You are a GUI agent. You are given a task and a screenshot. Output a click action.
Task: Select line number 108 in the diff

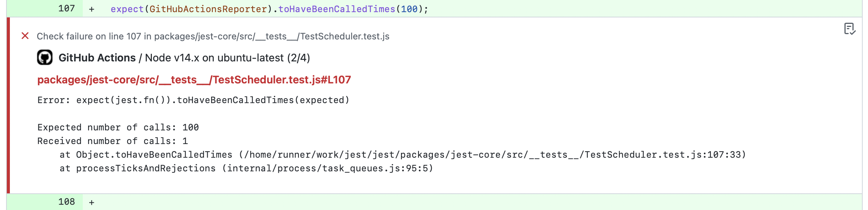pos(66,202)
